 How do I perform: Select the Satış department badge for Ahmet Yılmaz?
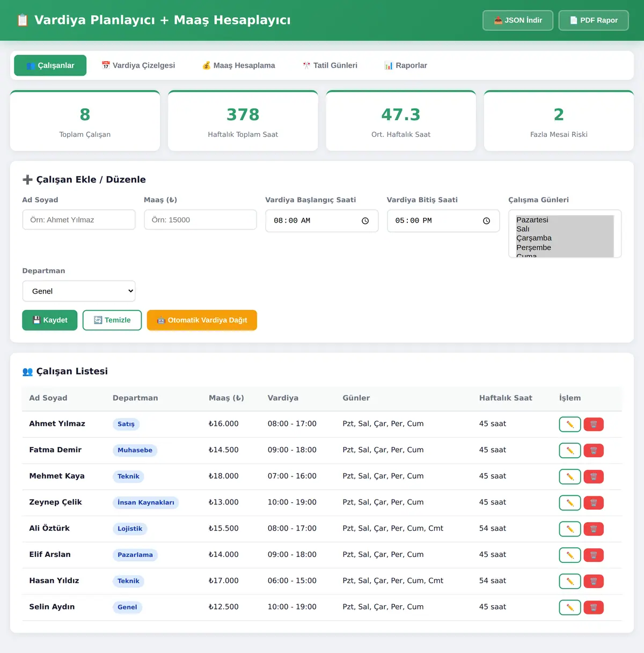126,424
